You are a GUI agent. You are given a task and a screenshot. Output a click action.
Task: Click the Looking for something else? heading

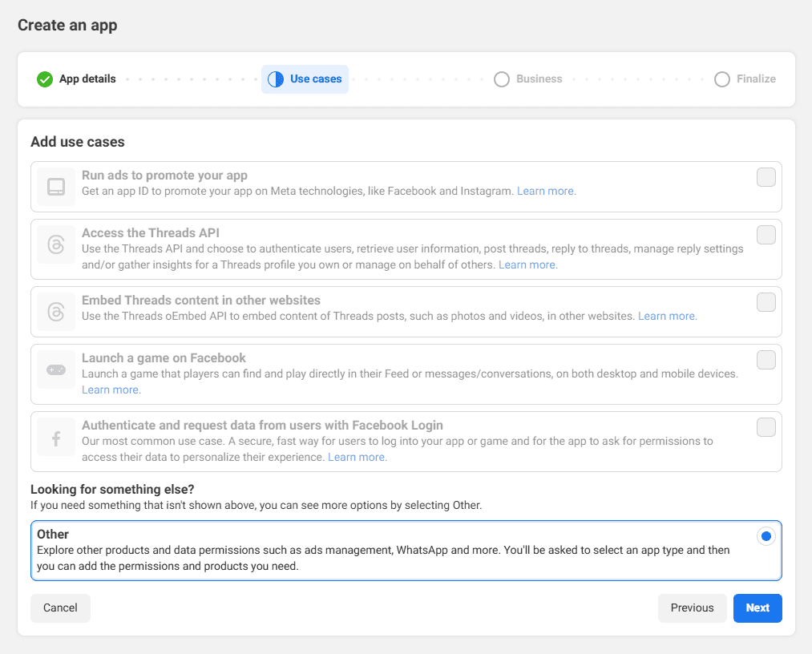coord(112,490)
